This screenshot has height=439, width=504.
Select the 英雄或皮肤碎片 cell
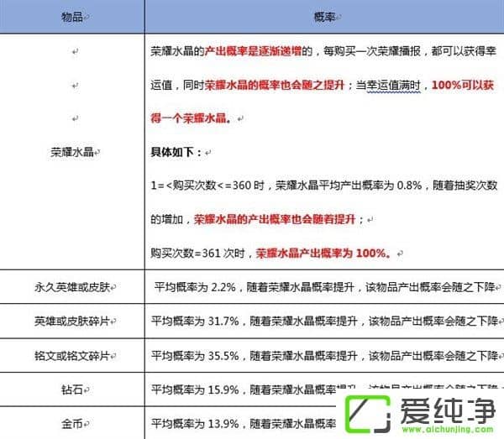(72, 321)
